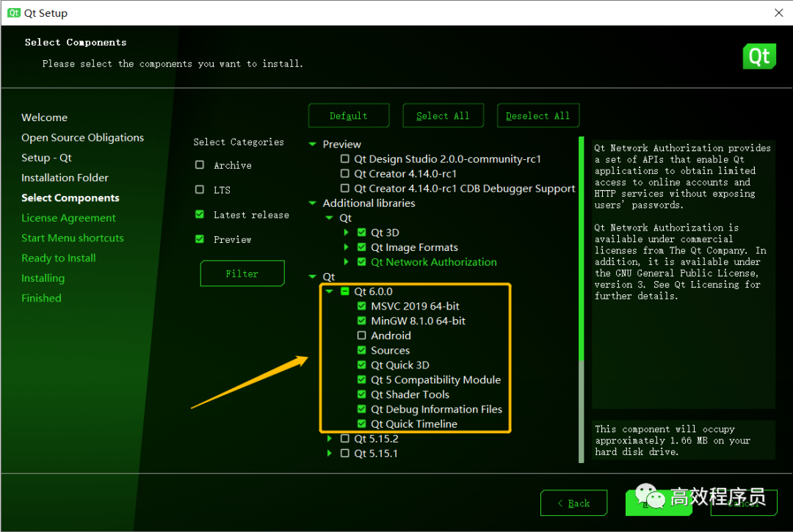Enable the Archive category checkbox
This screenshot has width=793, height=532.
(x=200, y=164)
